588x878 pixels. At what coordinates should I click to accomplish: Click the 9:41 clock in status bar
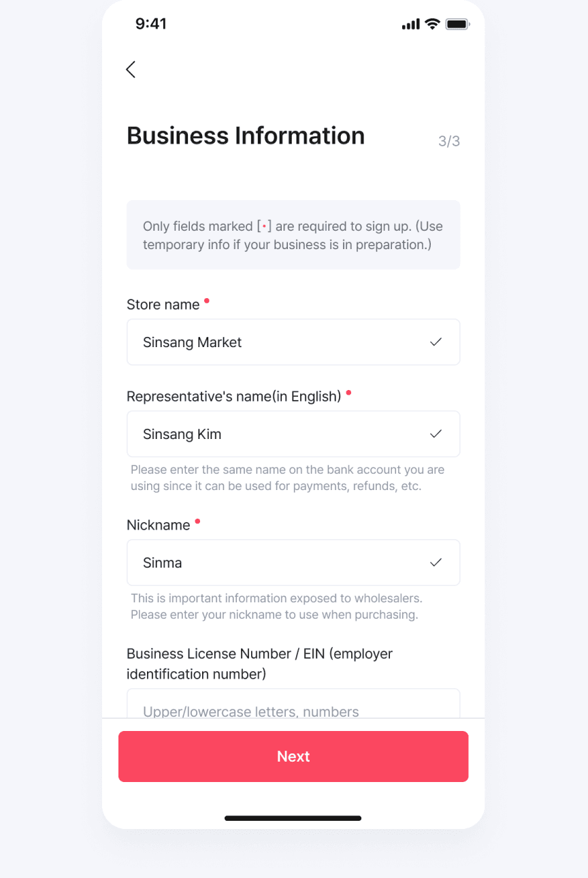coord(151,24)
